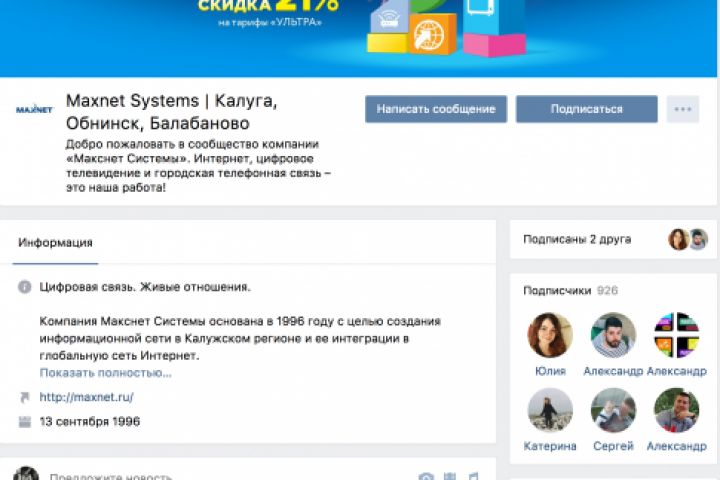
Task: Click the 13 сентября 1996 date text
Action: click(90, 422)
